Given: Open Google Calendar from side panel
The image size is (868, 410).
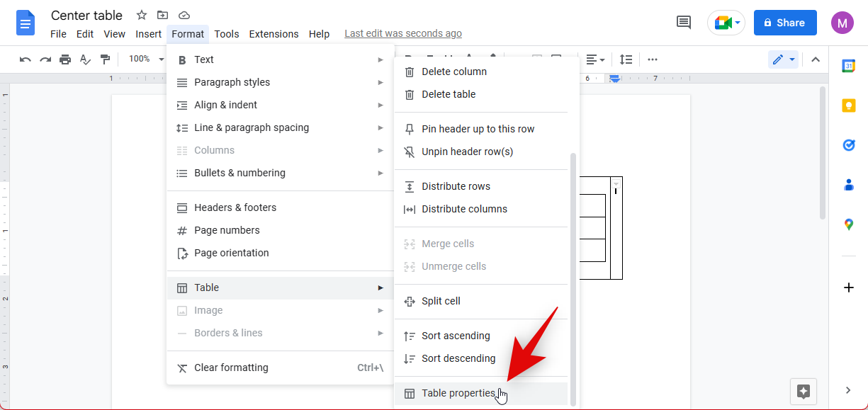Looking at the screenshot, I should (x=848, y=66).
